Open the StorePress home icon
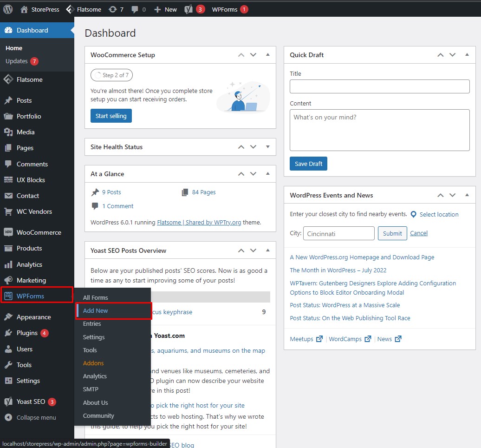 pyautogui.click(x=24, y=9)
